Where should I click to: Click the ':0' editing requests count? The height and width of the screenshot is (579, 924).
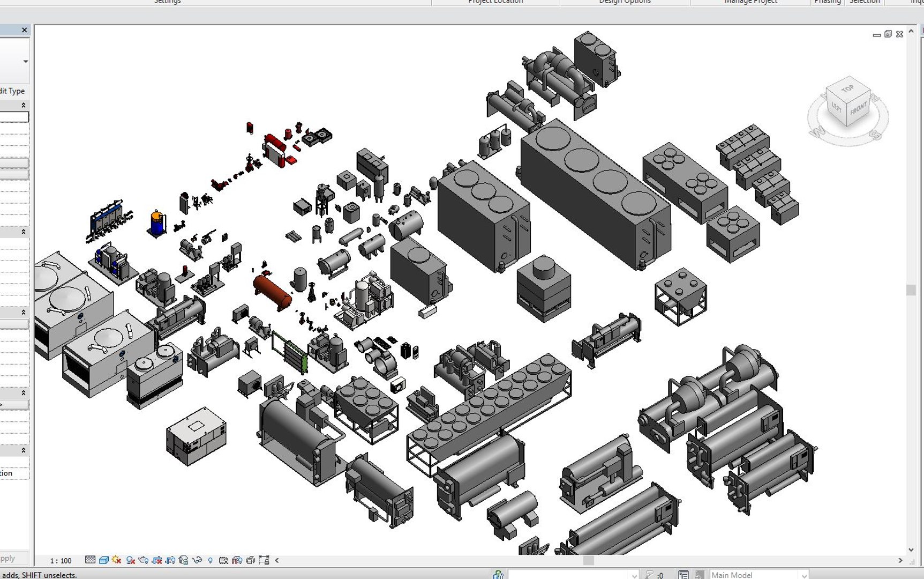click(659, 575)
